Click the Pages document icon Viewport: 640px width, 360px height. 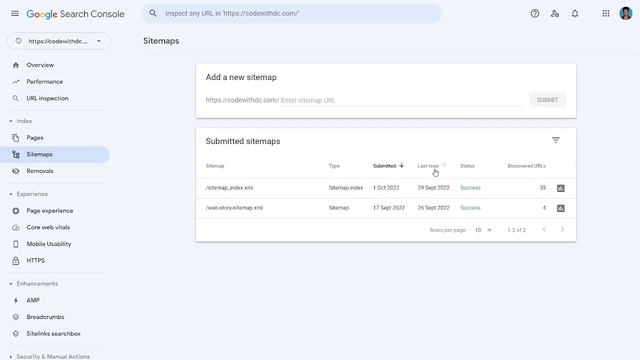click(x=16, y=138)
